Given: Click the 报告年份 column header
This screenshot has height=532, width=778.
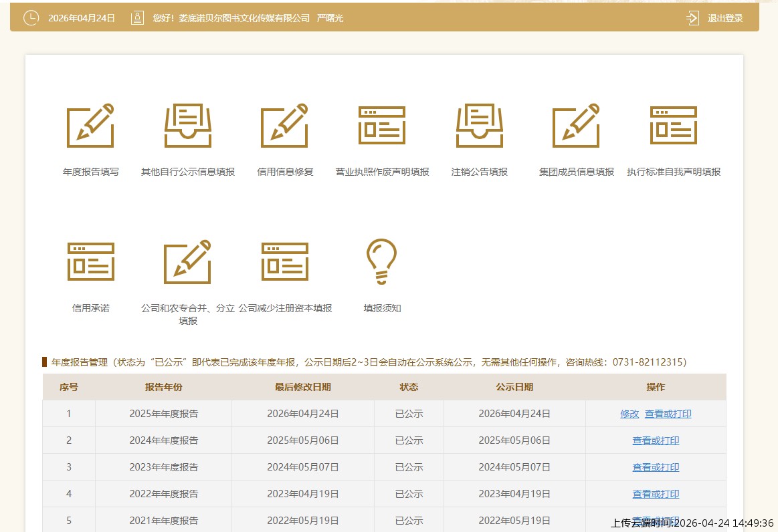Looking at the screenshot, I should (x=163, y=388).
